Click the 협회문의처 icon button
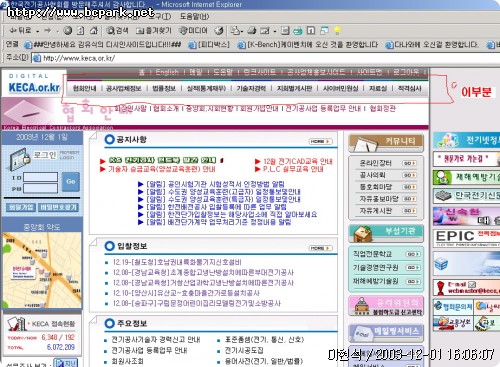The image size is (500, 367). point(453,307)
